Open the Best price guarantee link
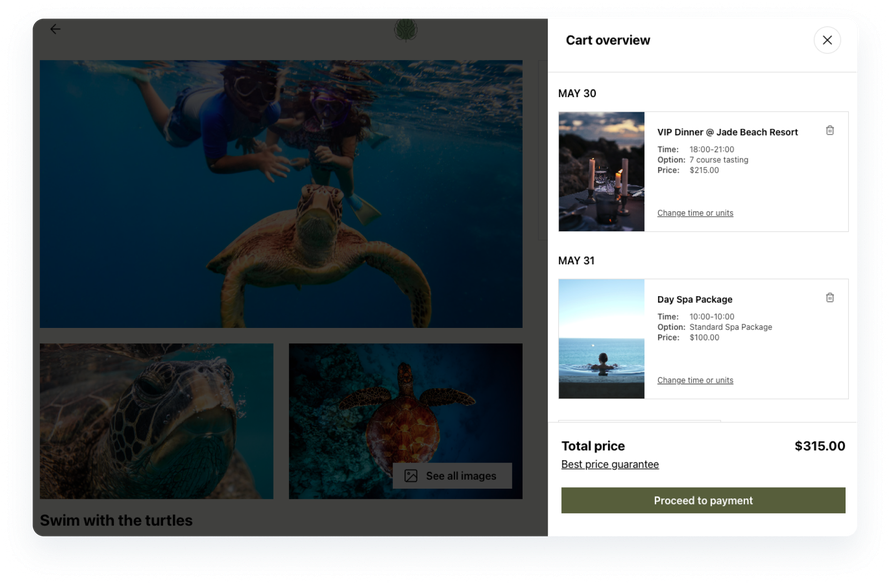Screen dimensions: 890x583 click(610, 465)
